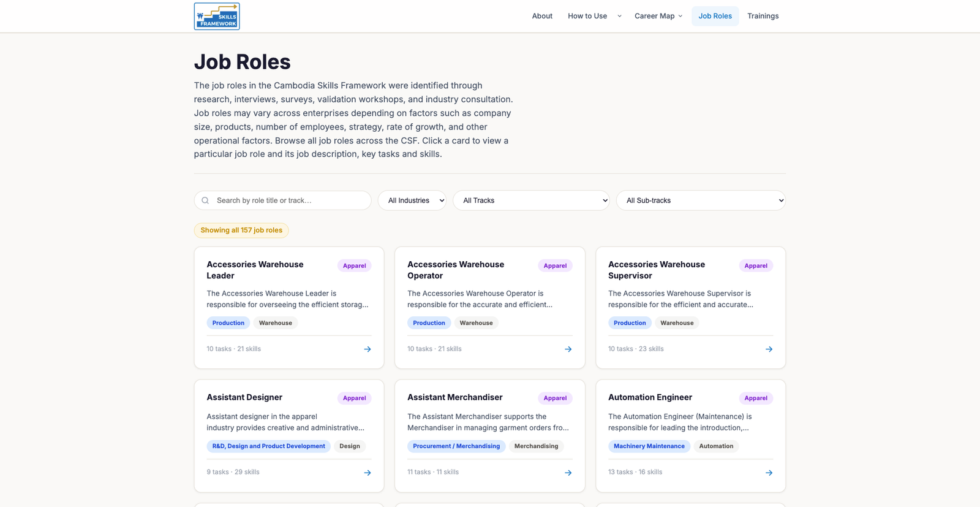Expand the How to Use chevron
The image size is (980, 507).
619,17
